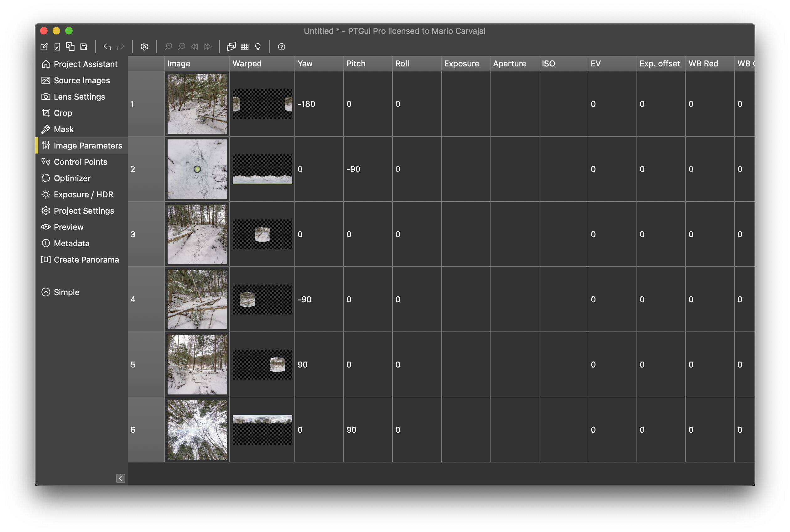Click the Zoom Out magnifier icon
Viewport: 790px width, 532px height.
tap(181, 46)
